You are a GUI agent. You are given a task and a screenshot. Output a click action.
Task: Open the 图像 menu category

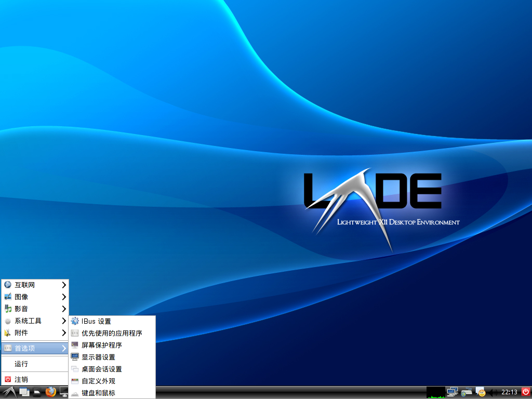(35, 297)
